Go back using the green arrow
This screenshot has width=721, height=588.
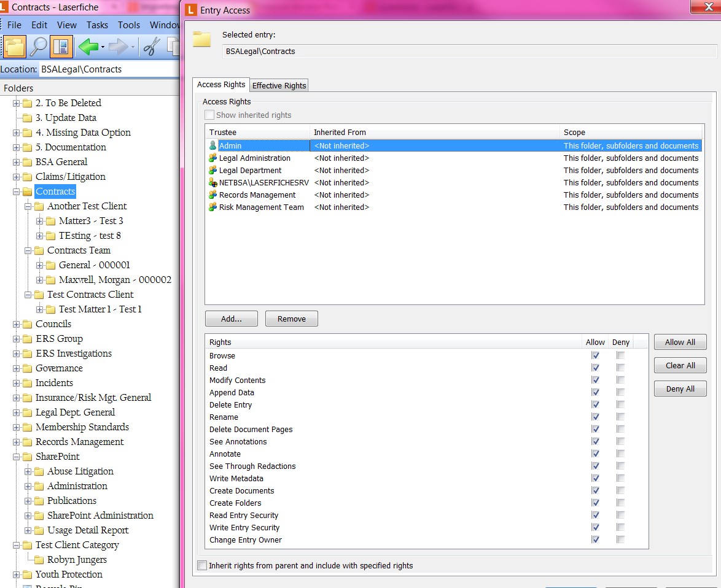(88, 47)
